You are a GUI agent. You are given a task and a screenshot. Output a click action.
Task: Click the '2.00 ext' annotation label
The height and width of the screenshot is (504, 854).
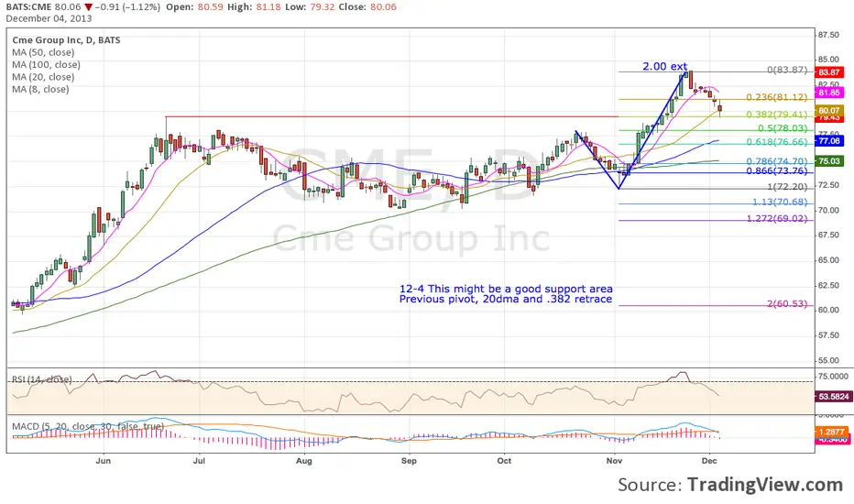(664, 66)
